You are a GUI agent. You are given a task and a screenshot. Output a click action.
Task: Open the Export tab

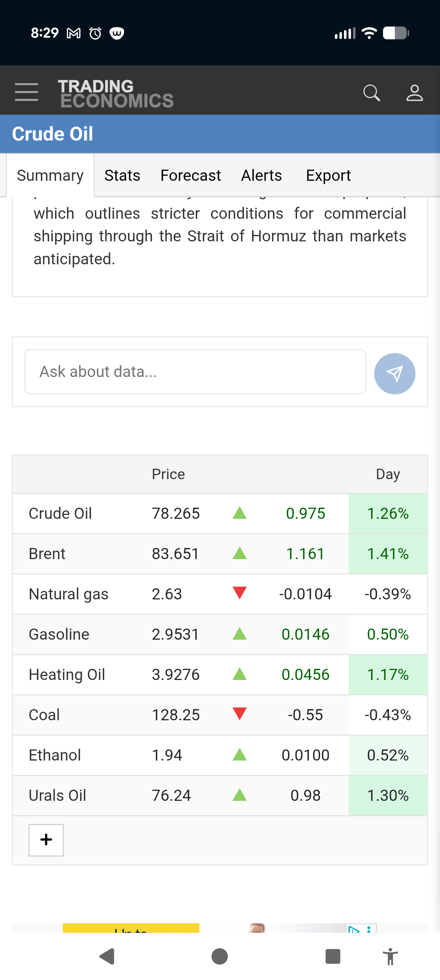pyautogui.click(x=328, y=175)
